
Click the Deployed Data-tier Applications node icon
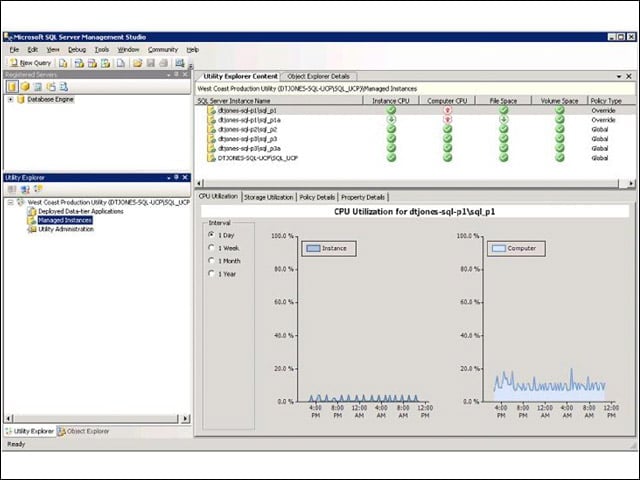[x=32, y=211]
